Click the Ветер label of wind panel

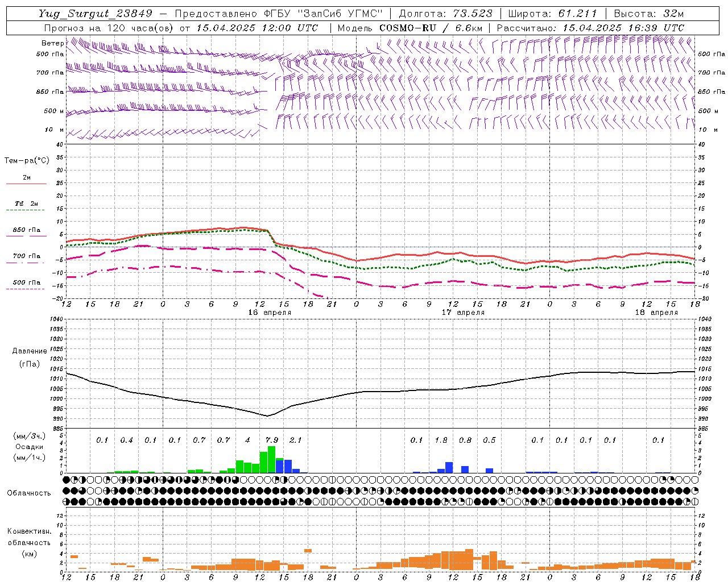tap(52, 43)
